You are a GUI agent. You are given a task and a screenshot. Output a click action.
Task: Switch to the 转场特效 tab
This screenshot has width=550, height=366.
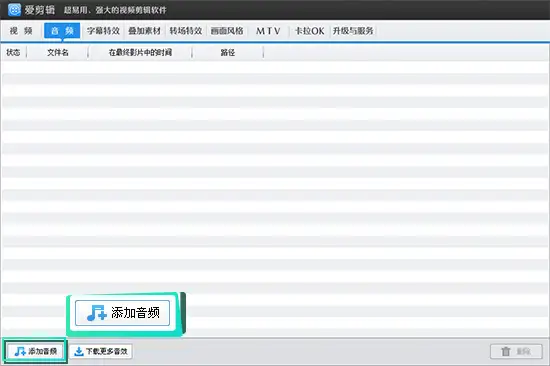pyautogui.click(x=186, y=31)
